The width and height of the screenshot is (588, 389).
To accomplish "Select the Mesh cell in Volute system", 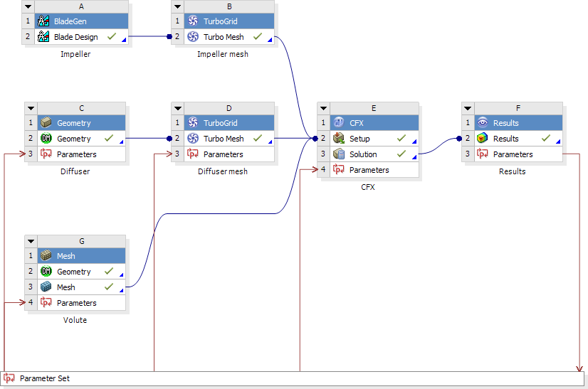I will (x=81, y=287).
